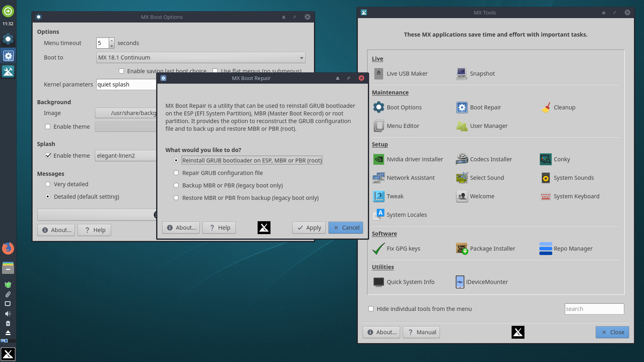Run Fix GPG keys
644x362 pixels.
coord(396,249)
